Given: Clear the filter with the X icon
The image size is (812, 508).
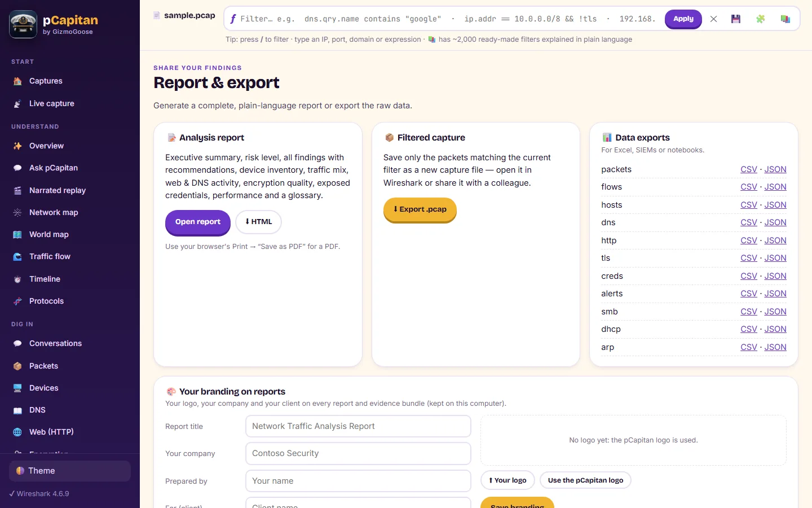Looking at the screenshot, I should (713, 19).
